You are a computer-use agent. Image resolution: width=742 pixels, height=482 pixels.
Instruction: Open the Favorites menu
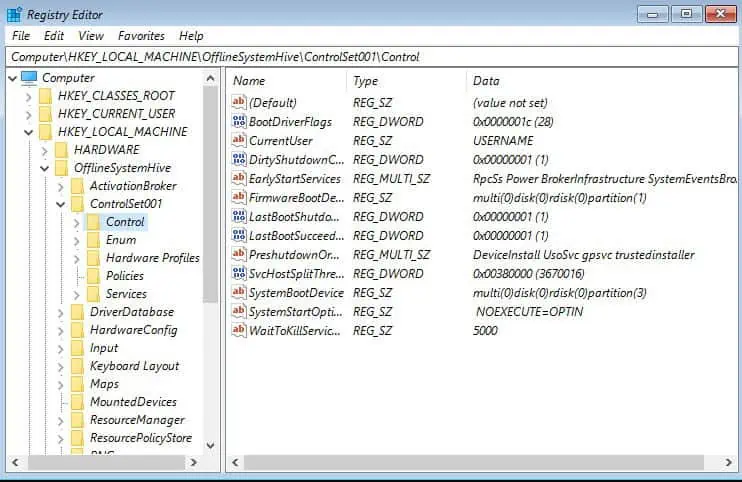[x=141, y=36]
